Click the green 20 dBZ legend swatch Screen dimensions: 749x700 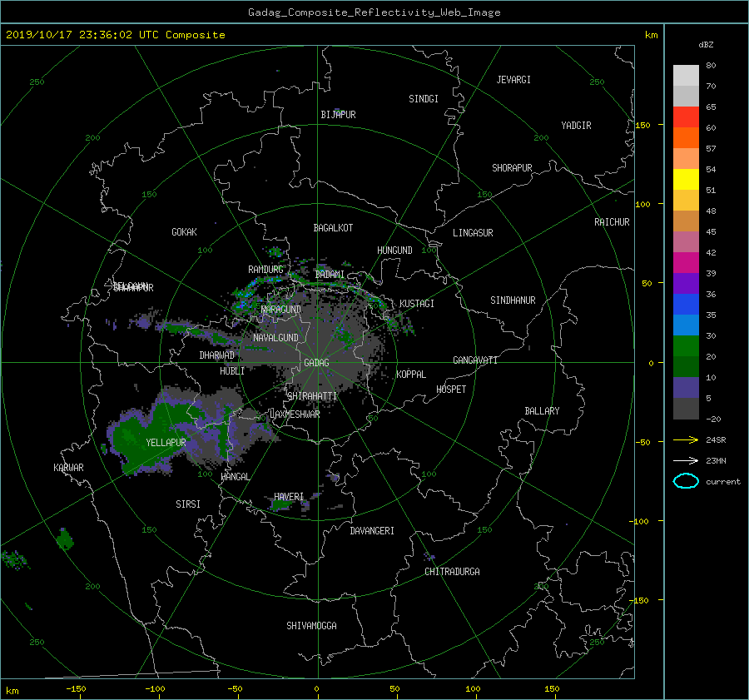point(686,345)
